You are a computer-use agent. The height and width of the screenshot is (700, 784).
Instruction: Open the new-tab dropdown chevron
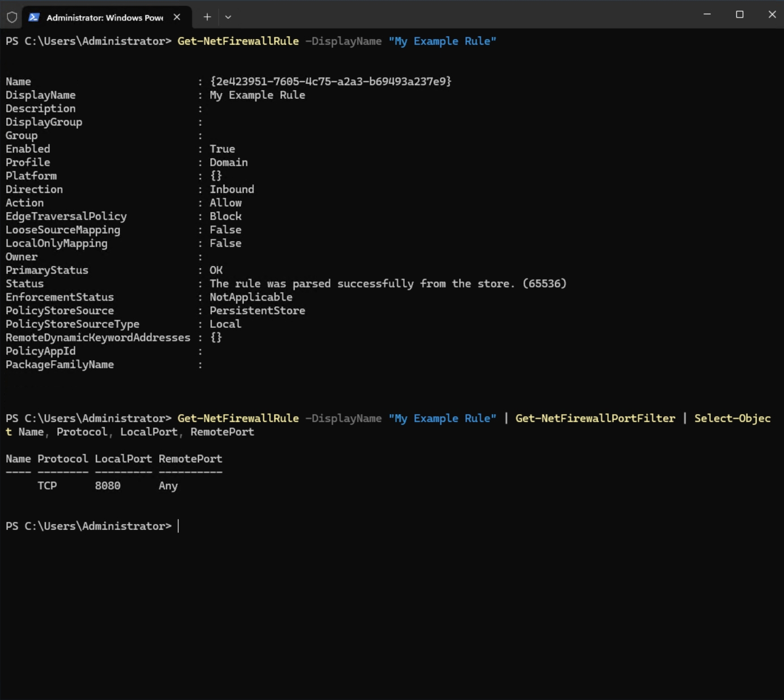[x=228, y=17]
